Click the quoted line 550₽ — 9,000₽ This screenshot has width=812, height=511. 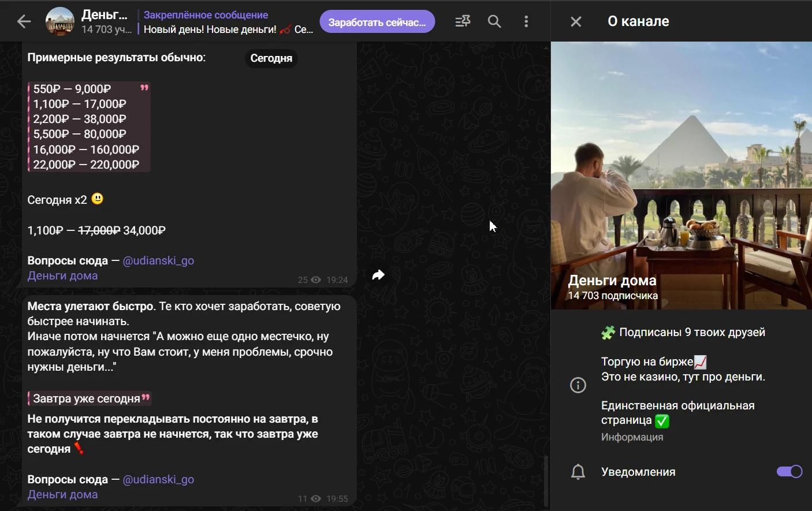click(x=72, y=89)
